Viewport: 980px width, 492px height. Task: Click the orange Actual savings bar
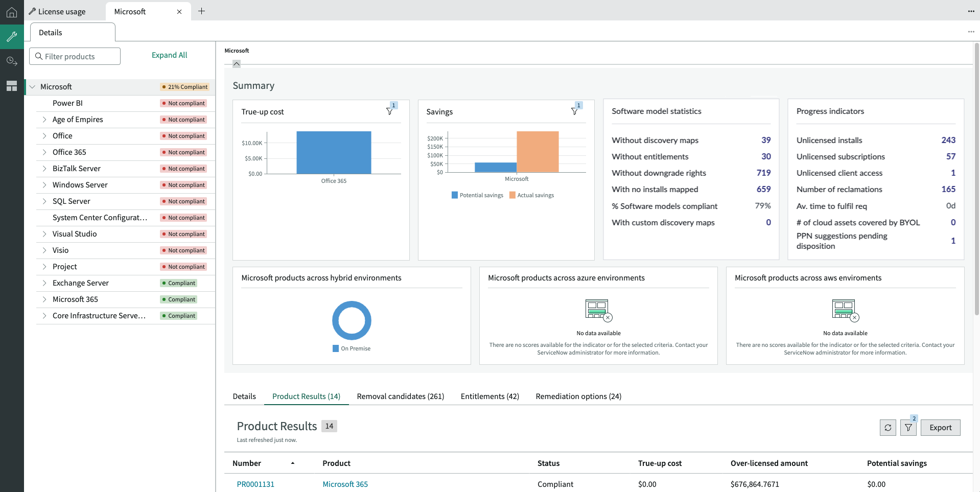pyautogui.click(x=538, y=152)
